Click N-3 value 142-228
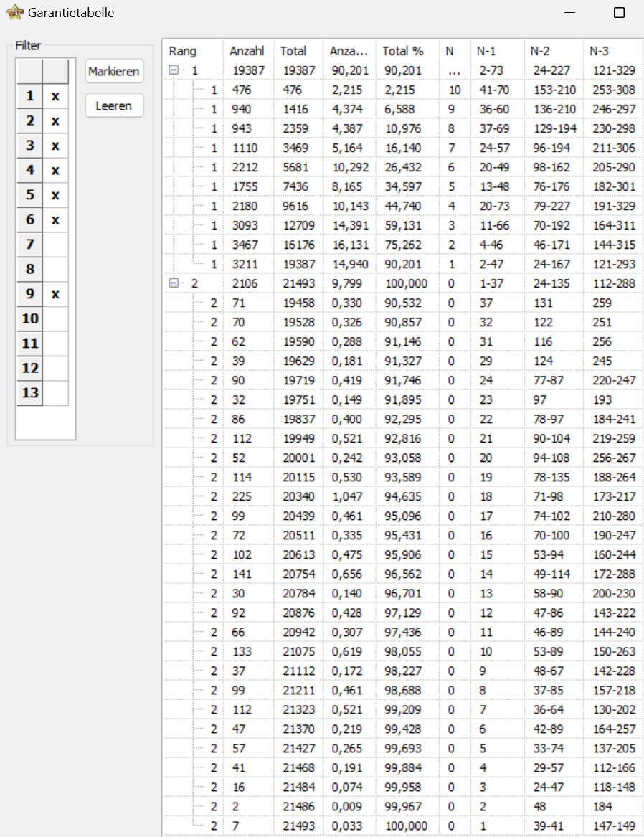The width and height of the screenshot is (644, 837). pos(614,671)
